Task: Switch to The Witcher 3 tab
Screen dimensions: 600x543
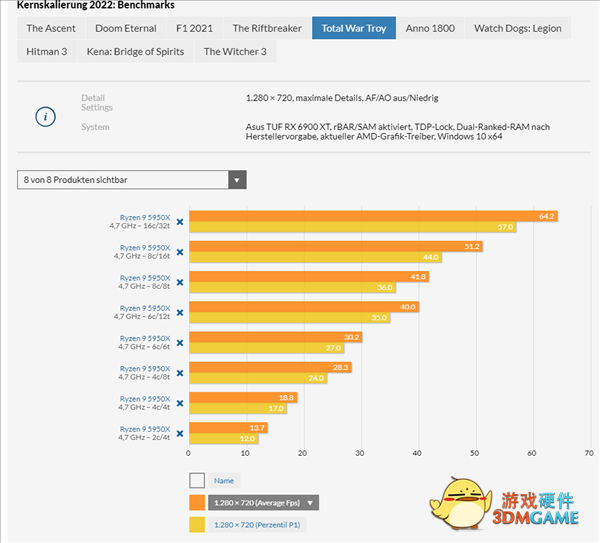Action: click(x=235, y=51)
